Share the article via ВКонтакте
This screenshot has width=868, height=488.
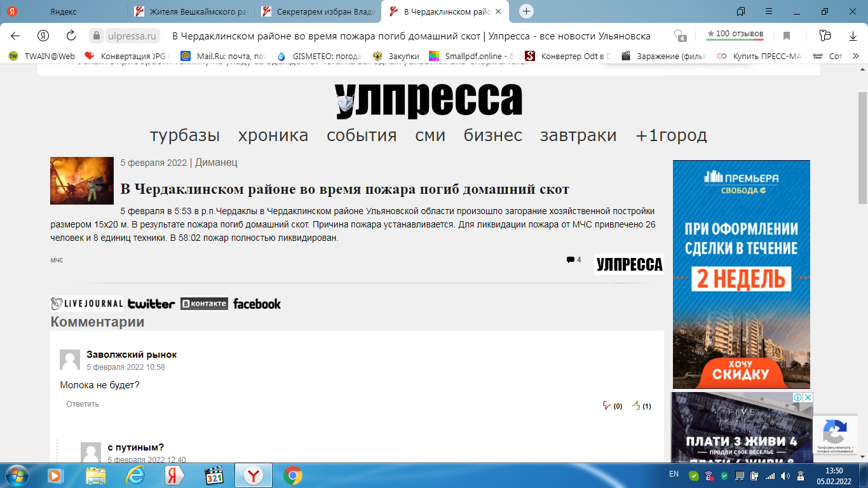tap(204, 304)
